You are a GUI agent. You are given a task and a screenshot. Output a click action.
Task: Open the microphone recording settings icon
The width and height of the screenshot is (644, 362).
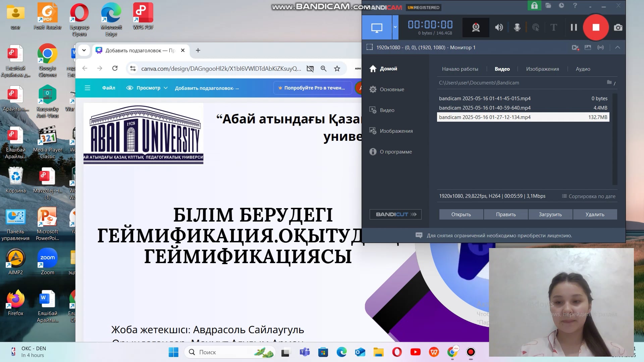coord(517,27)
